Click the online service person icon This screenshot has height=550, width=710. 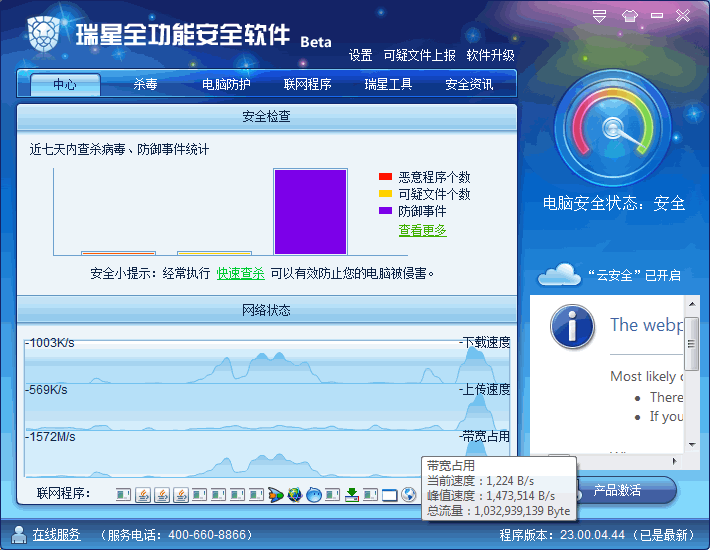tap(19, 535)
